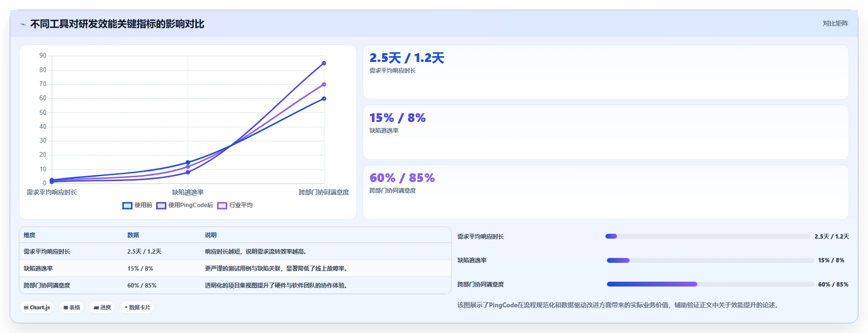
Task: Click the 数据卡片 tag
Action: click(x=137, y=307)
